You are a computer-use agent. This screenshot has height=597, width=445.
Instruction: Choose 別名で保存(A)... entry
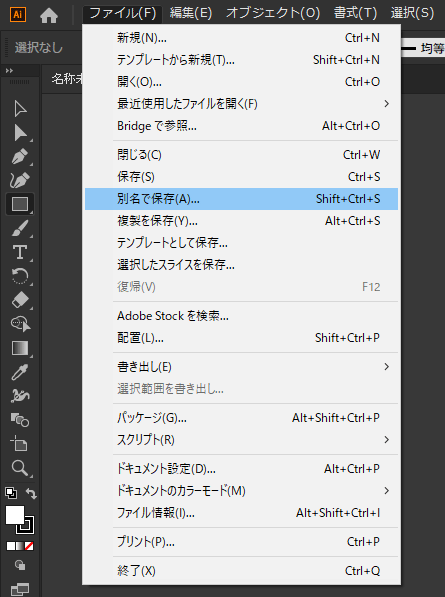click(x=241, y=199)
